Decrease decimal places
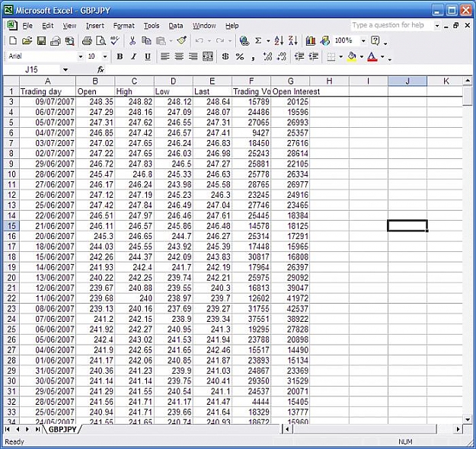The image size is (476, 449). coord(282,57)
